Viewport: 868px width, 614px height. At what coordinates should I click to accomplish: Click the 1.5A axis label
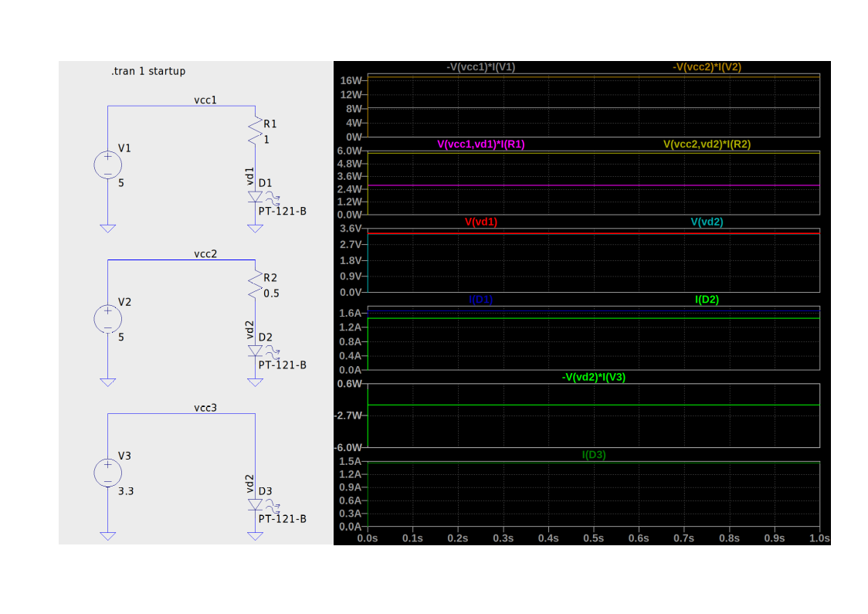point(351,461)
